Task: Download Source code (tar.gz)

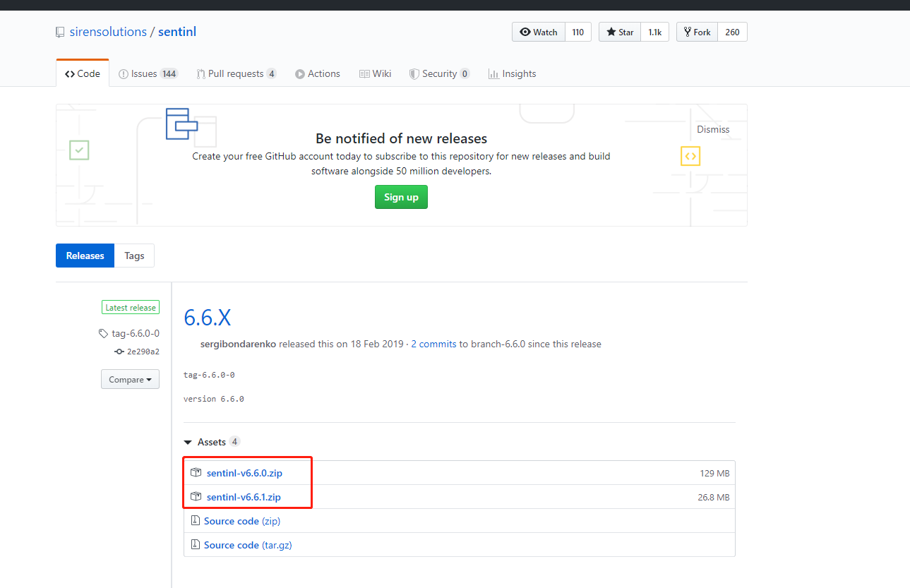Action: click(248, 545)
